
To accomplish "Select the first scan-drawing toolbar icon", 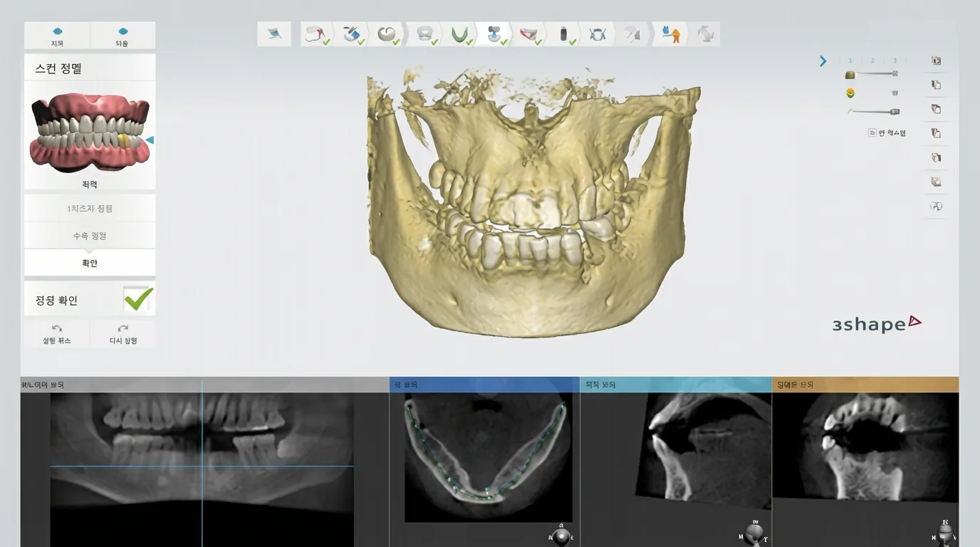I will 274,34.
